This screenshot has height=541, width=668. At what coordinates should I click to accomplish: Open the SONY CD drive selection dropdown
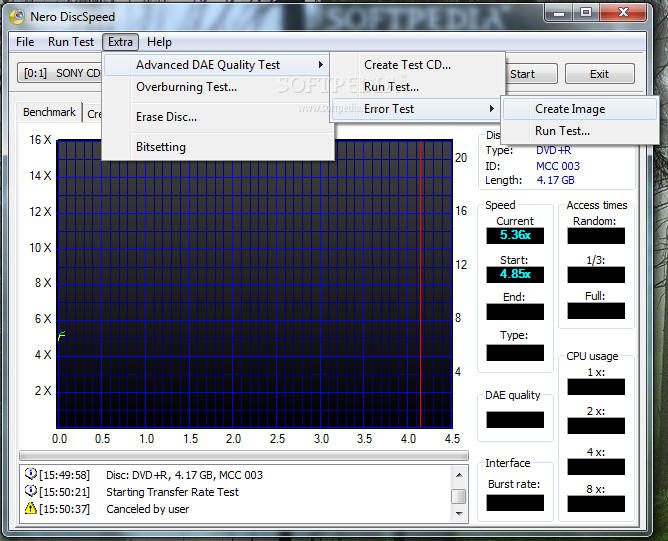(59, 73)
